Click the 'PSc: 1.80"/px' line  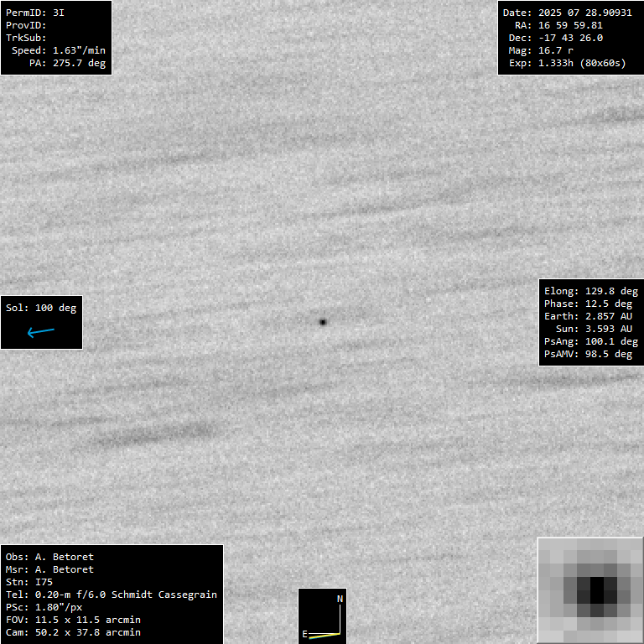click(x=44, y=607)
